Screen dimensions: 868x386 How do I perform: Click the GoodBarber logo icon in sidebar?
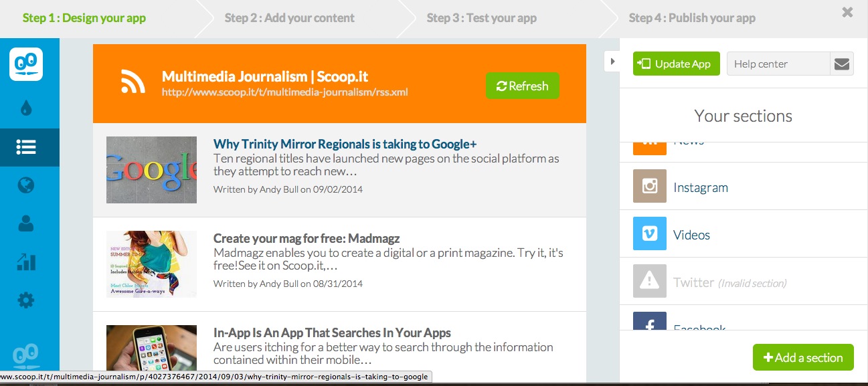pos(26,64)
